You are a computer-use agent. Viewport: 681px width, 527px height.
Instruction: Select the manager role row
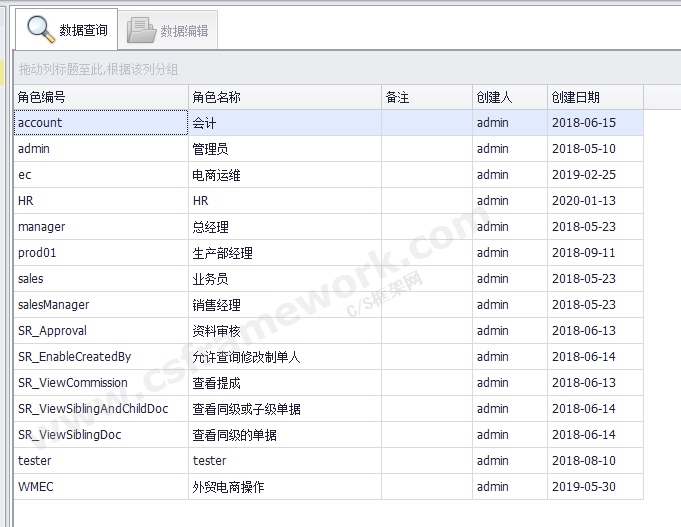pos(329,227)
